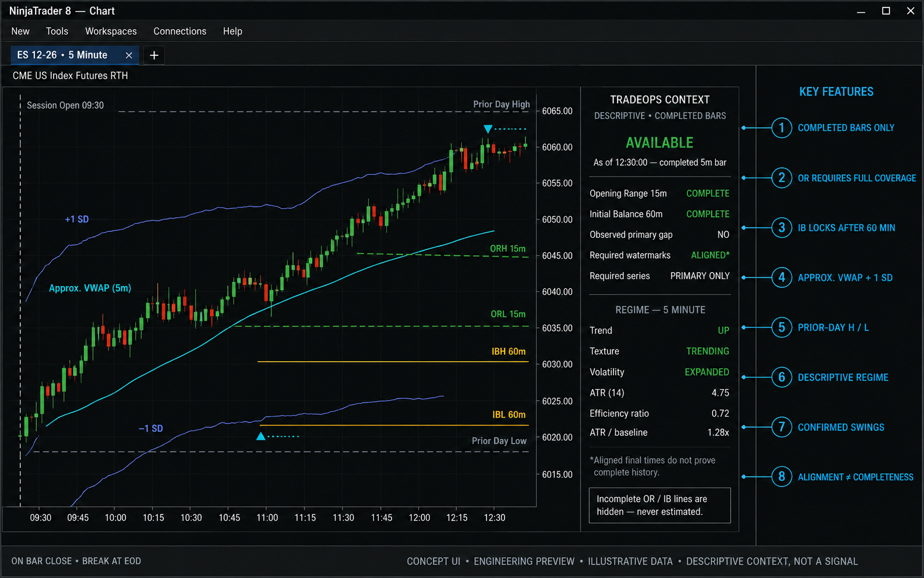924x578 pixels.
Task: Click REGIME — 5 MINUTE section header
Action: [x=660, y=310]
